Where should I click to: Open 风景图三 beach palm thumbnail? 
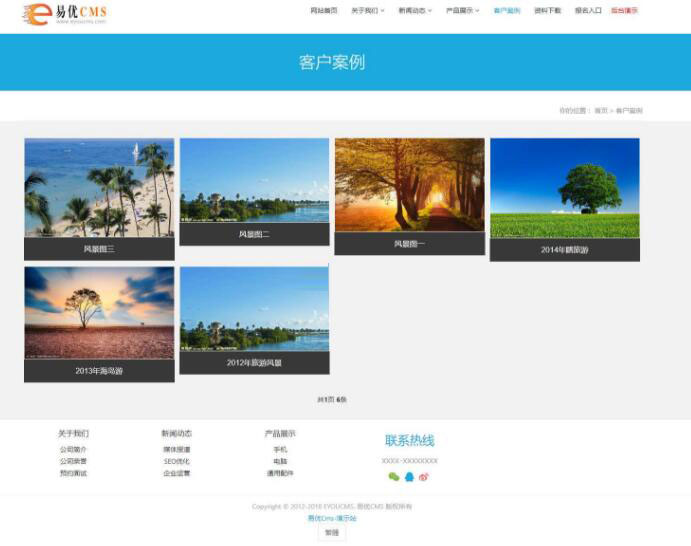(x=99, y=188)
